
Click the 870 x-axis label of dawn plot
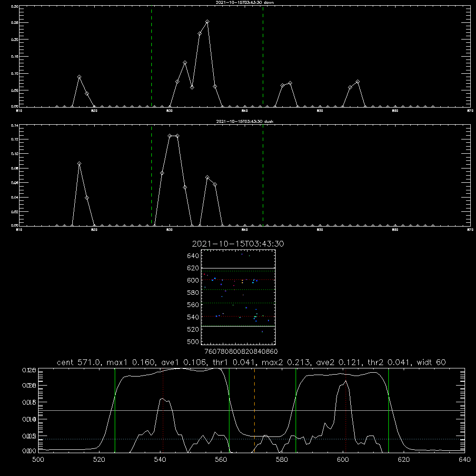470,111
